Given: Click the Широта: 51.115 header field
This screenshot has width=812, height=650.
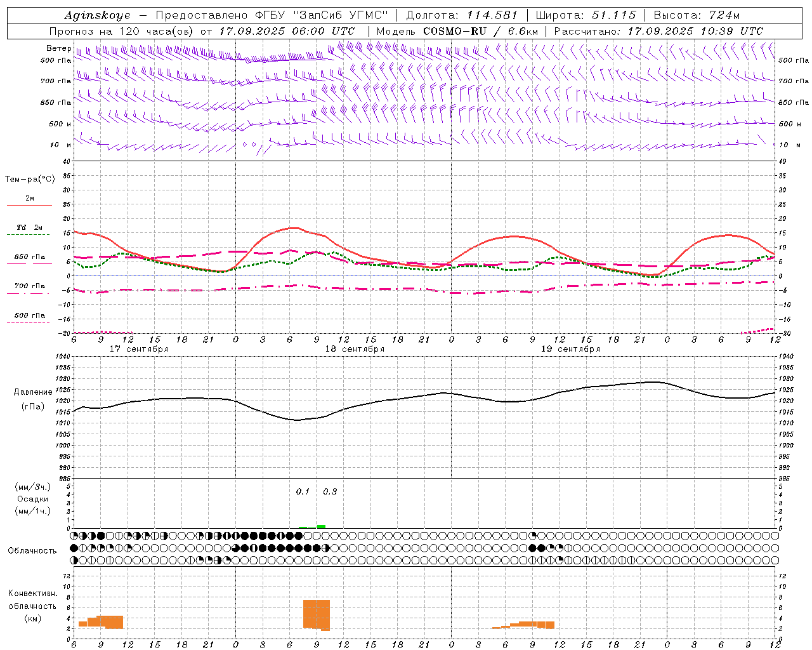Looking at the screenshot, I should pyautogui.click(x=586, y=15).
